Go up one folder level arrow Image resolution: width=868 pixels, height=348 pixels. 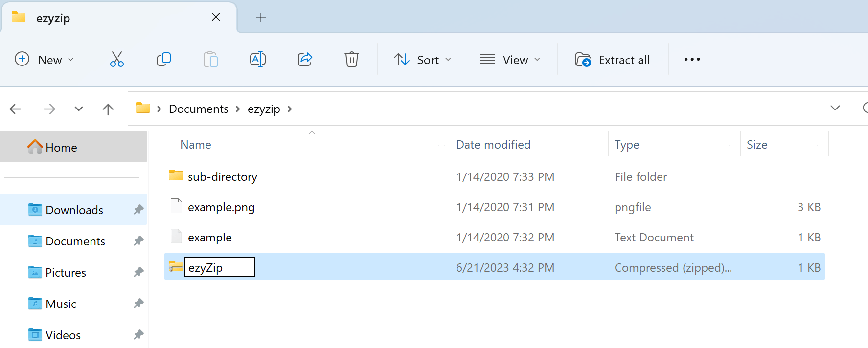(x=108, y=109)
